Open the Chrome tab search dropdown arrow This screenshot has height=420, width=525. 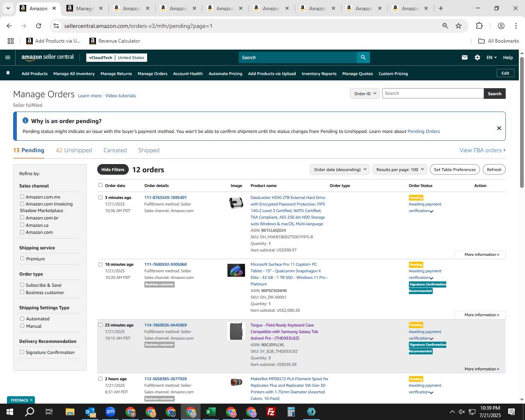click(8, 8)
